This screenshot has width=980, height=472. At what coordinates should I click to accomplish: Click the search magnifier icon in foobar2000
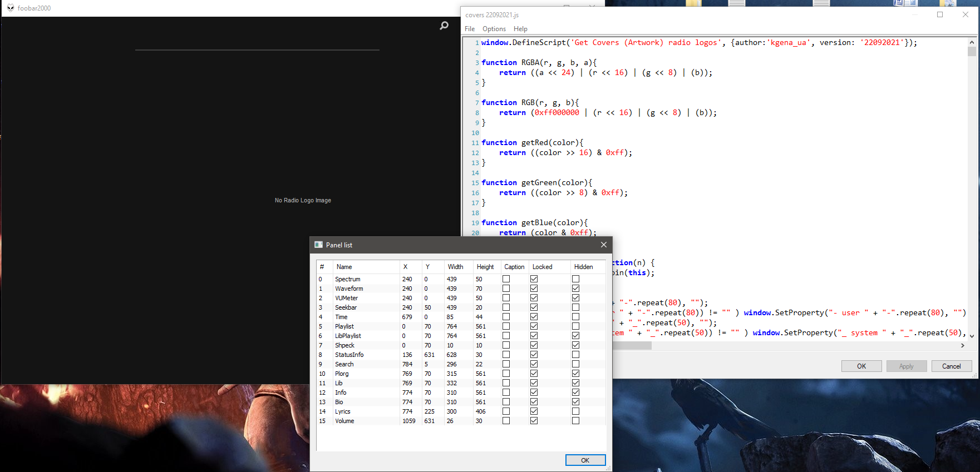pos(444,26)
